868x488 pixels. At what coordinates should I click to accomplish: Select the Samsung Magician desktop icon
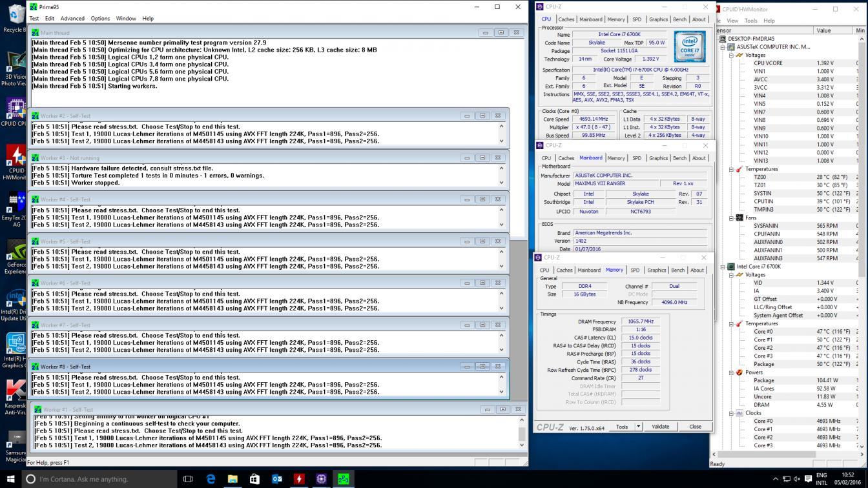(15, 445)
